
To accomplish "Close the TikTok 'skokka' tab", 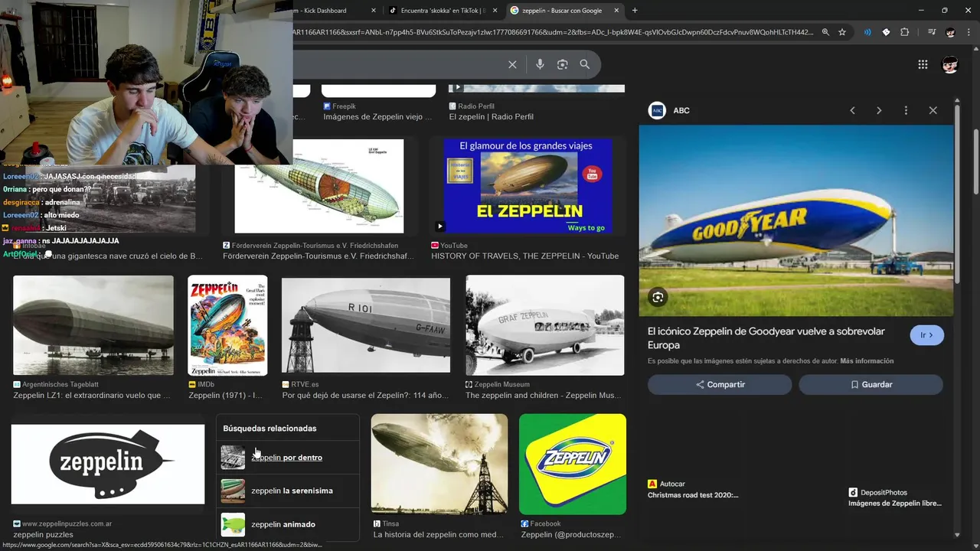I will tap(495, 11).
